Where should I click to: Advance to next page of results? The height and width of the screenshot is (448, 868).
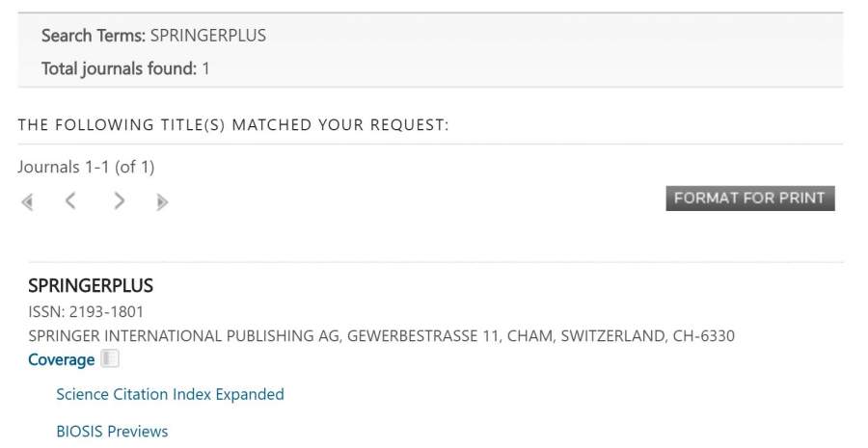coord(119,201)
